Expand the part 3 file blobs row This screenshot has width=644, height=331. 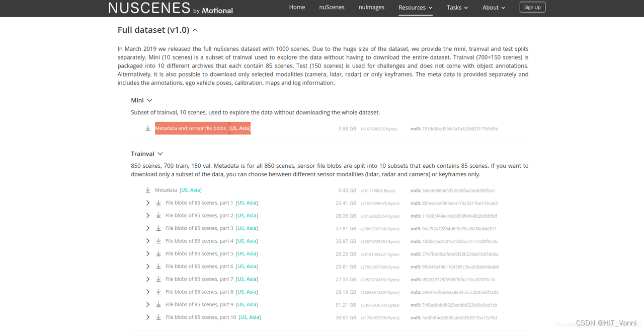pos(147,228)
